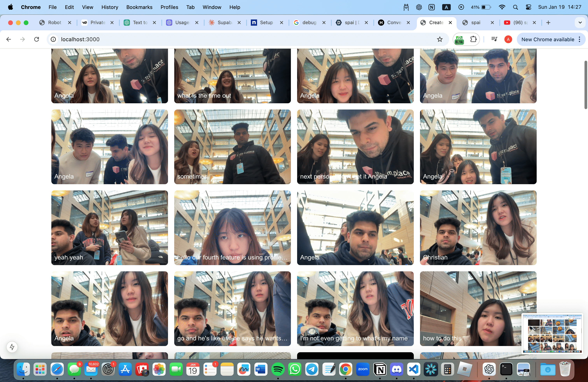Click the site information icon
This screenshot has width=588, height=382.
point(53,39)
